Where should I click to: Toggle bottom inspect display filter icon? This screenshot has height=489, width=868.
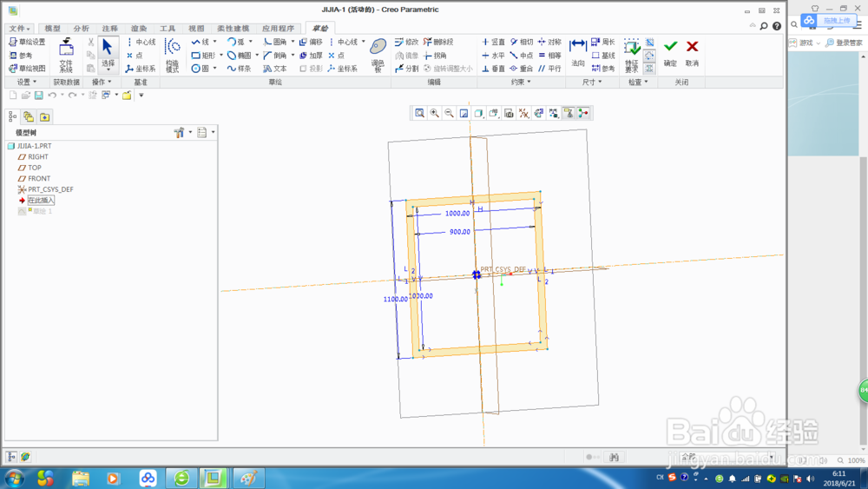[649, 68]
